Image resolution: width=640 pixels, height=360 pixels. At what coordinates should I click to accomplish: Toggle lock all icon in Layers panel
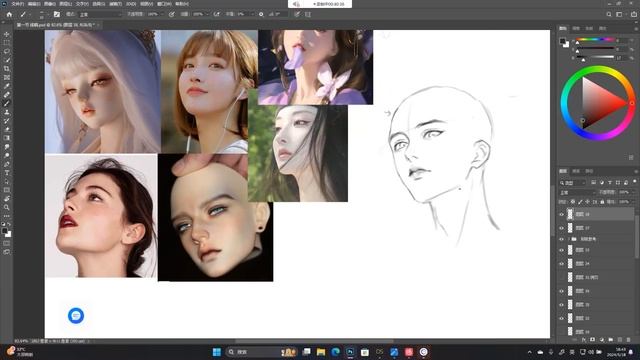[602, 202]
